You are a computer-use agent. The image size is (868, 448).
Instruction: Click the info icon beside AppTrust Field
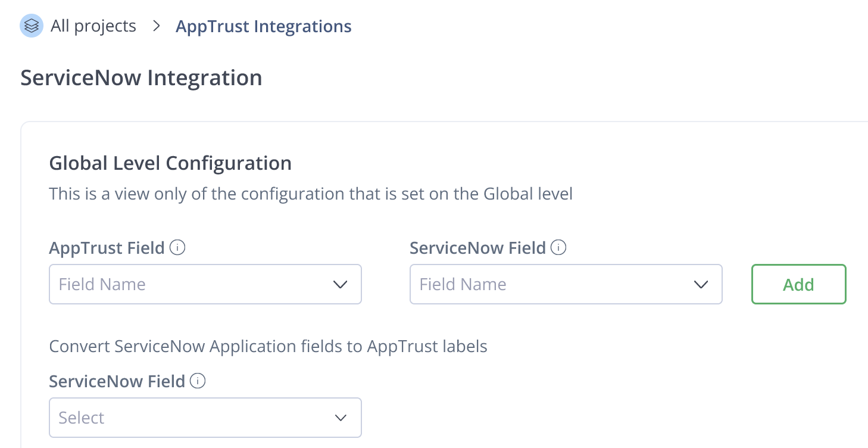coord(177,247)
